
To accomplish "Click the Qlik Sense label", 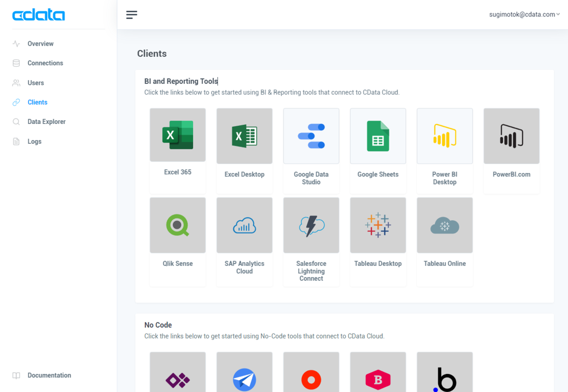I will coord(177,263).
